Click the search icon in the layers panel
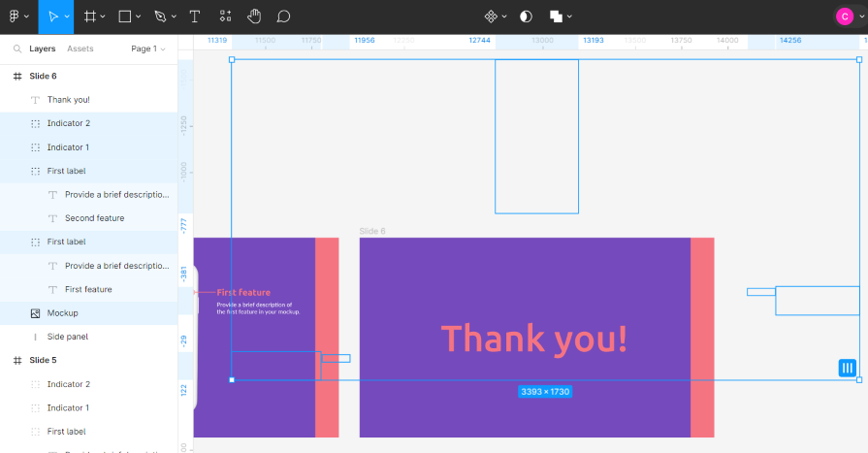Screen dimensions: 868x453 click(x=17, y=49)
